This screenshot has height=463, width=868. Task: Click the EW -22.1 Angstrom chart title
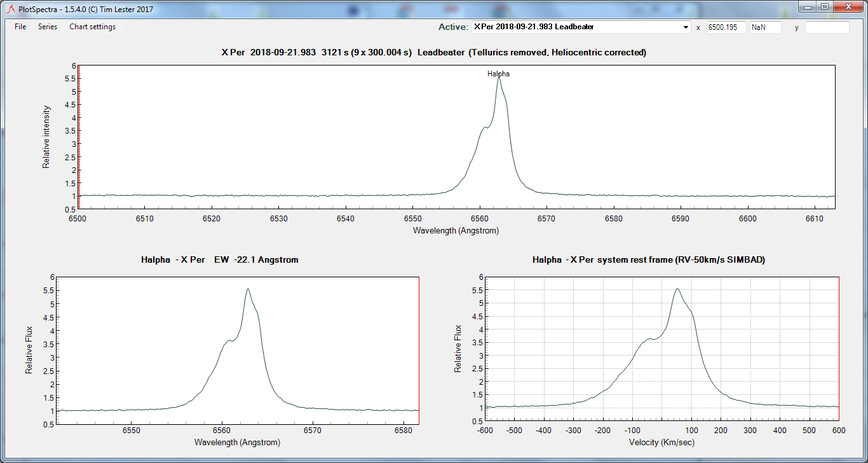coord(219,259)
